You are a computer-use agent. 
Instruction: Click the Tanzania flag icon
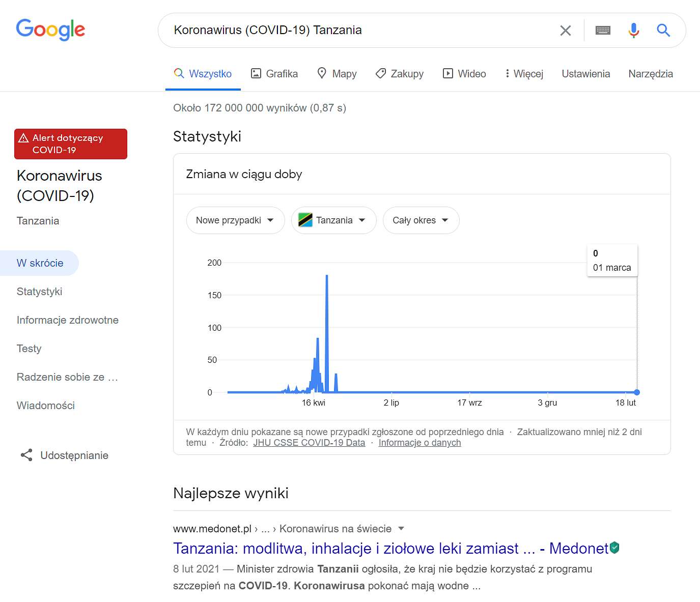[x=305, y=220]
